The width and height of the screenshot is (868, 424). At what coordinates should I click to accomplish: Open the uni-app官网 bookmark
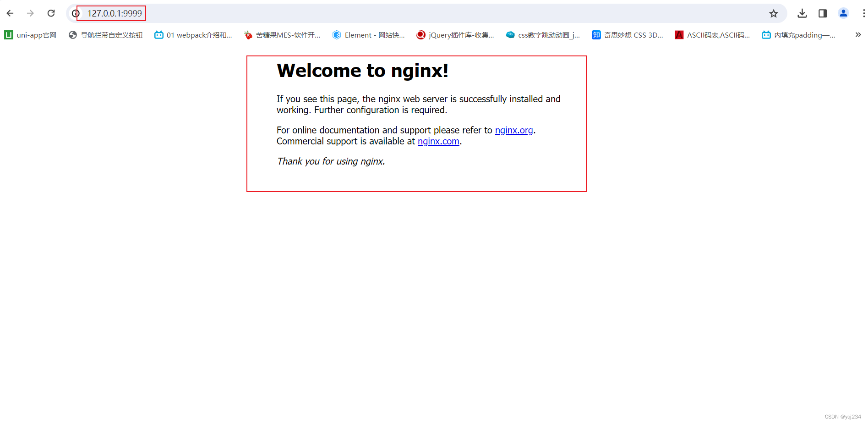click(x=30, y=35)
